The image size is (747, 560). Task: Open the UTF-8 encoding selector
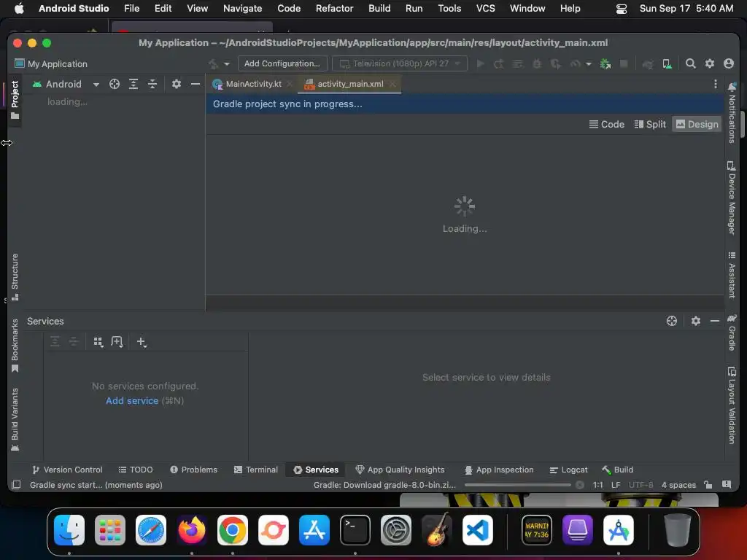pos(640,485)
